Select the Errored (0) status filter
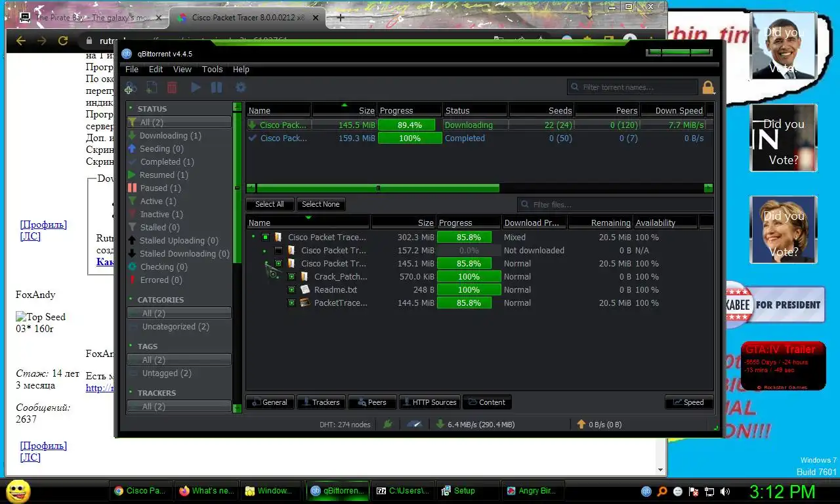 [161, 280]
